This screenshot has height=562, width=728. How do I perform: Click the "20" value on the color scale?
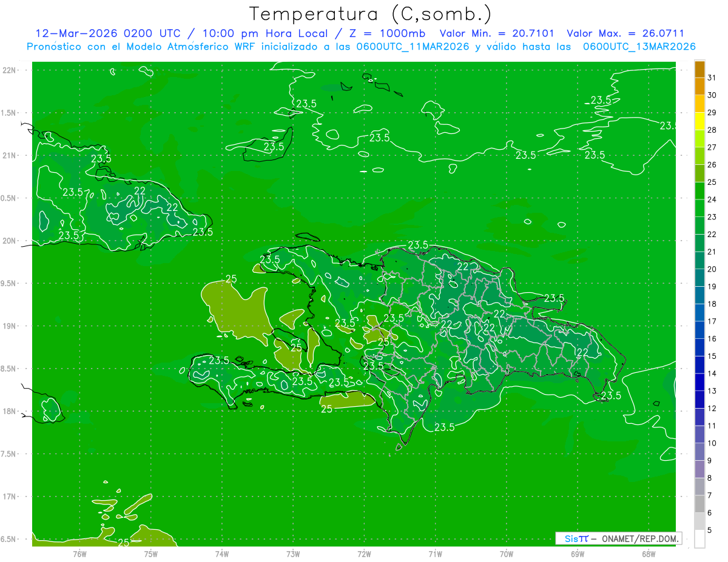(712, 269)
